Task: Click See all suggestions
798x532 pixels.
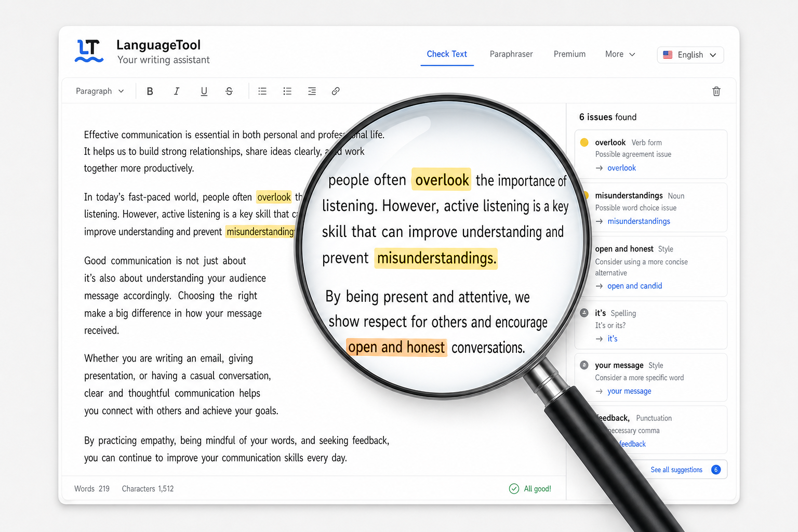Action: pyautogui.click(x=676, y=469)
